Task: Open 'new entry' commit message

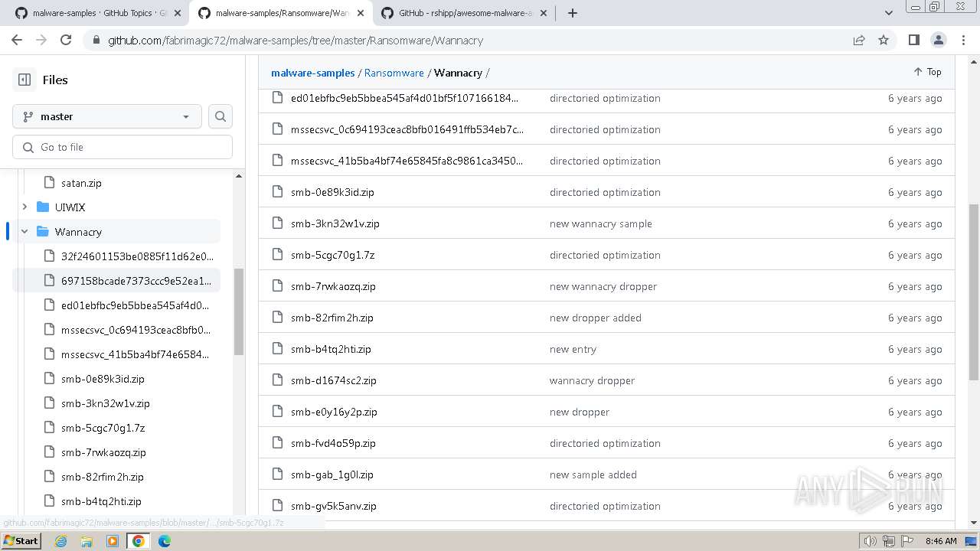Action: point(573,349)
